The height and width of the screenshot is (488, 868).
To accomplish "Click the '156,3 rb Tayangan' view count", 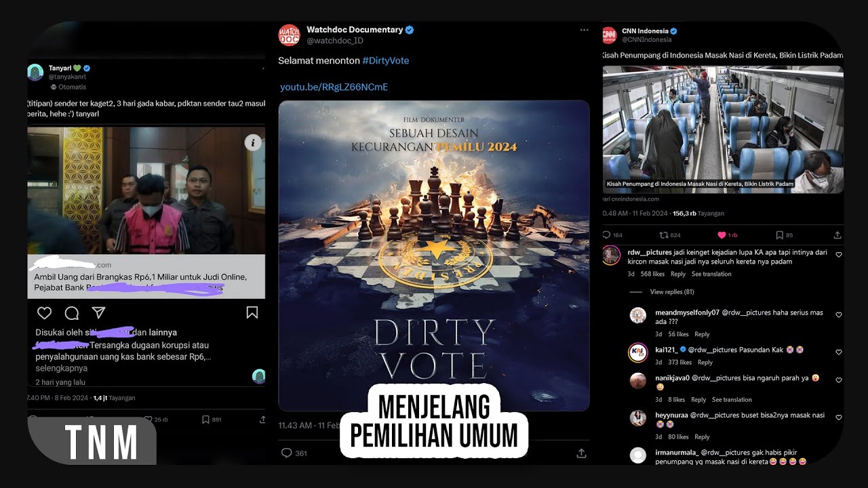I will (698, 213).
